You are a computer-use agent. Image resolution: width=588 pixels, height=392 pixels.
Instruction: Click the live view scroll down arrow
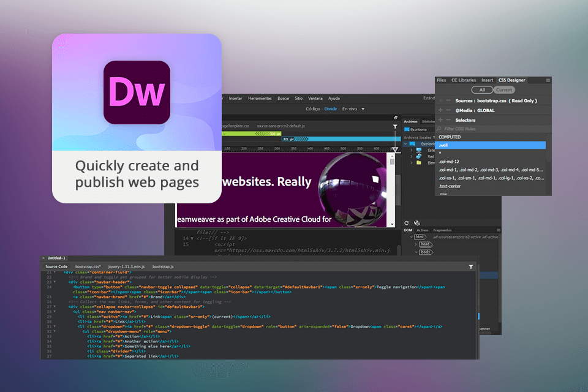point(392,224)
